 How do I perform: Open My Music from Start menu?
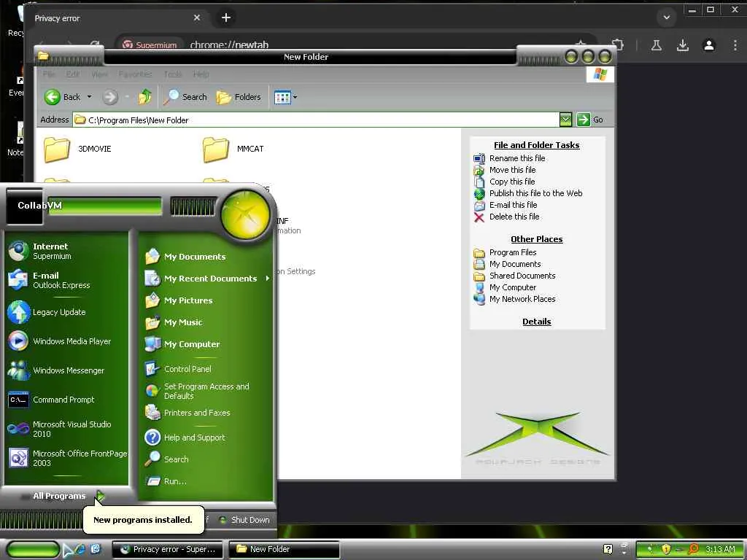click(207, 322)
